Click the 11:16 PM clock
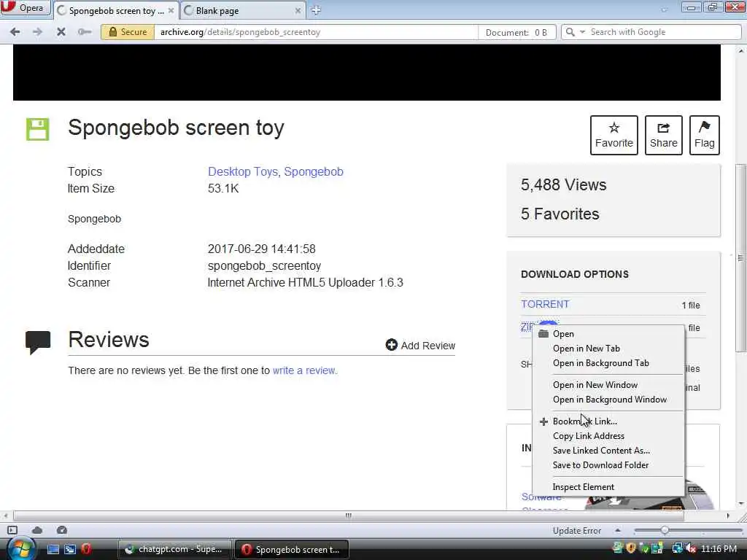The image size is (747, 560). coord(719,548)
